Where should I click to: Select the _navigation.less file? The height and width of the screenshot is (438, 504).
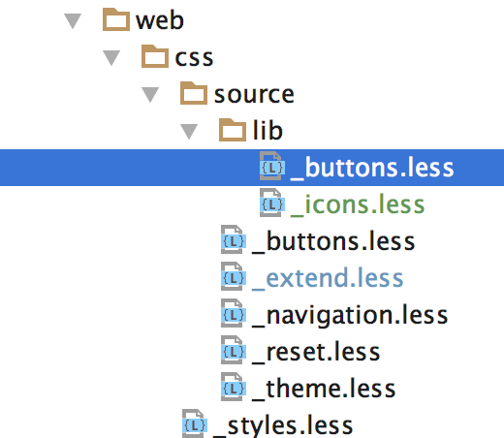350,316
